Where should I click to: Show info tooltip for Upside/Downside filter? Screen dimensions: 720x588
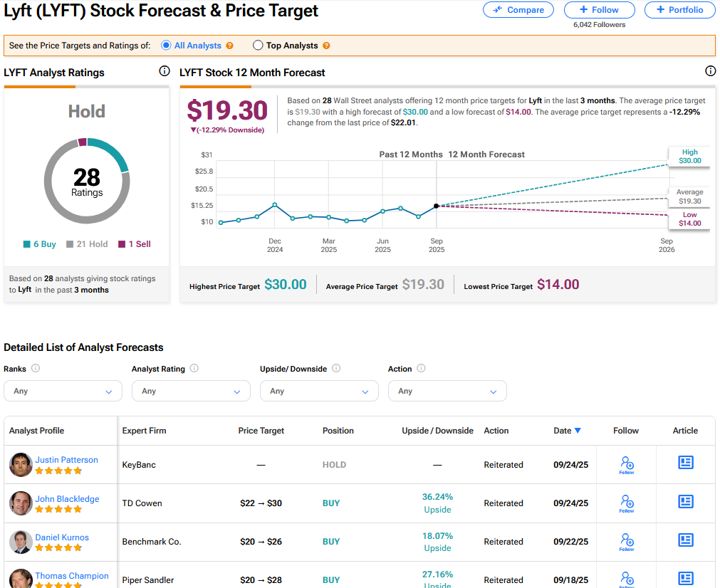tap(336, 369)
